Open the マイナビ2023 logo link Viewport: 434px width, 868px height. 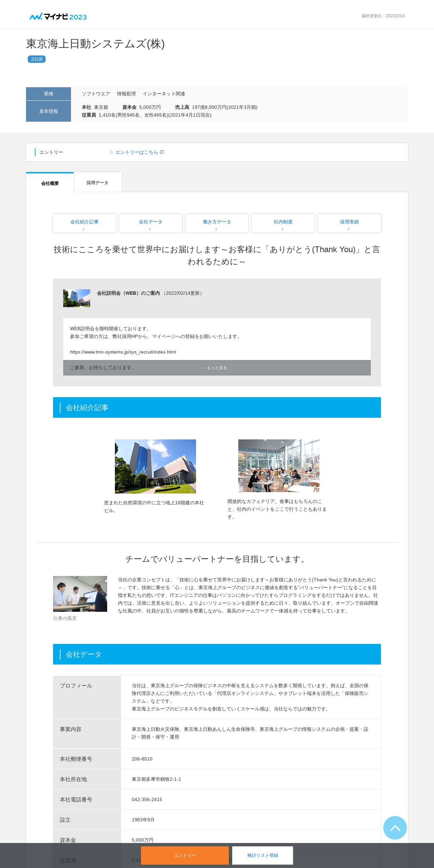tap(58, 17)
